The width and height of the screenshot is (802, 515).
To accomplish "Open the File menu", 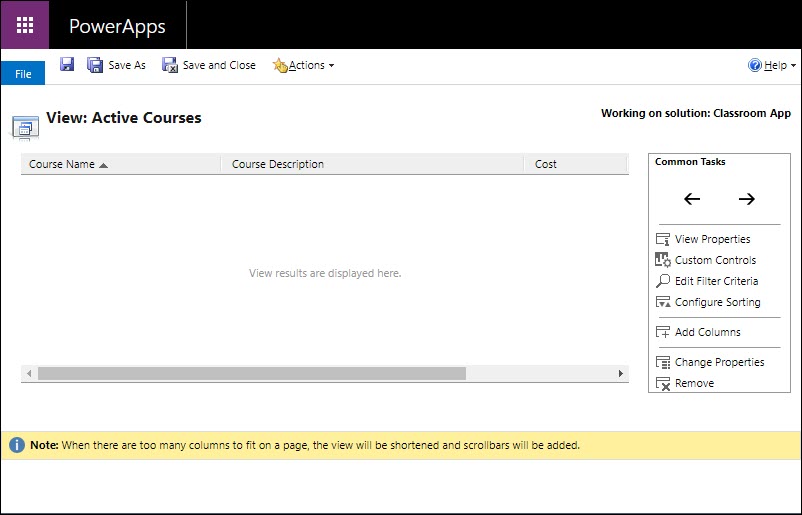I will tap(23, 74).
